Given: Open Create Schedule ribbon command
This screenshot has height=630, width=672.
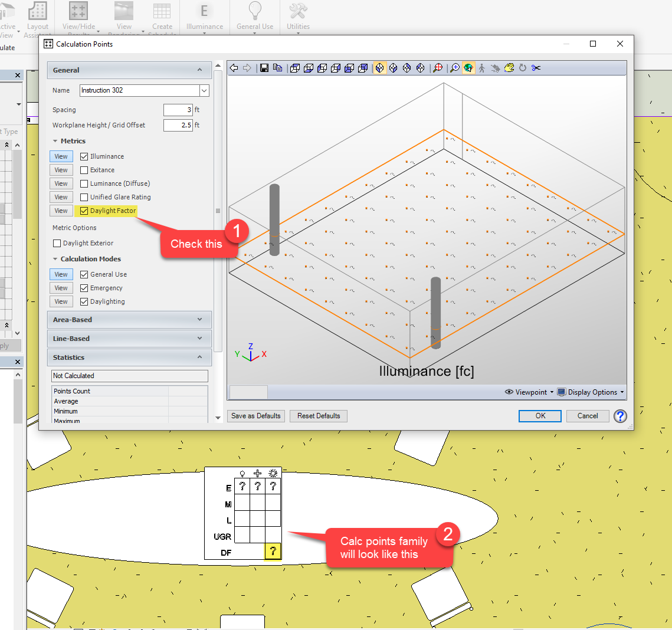Looking at the screenshot, I should coord(162,19).
